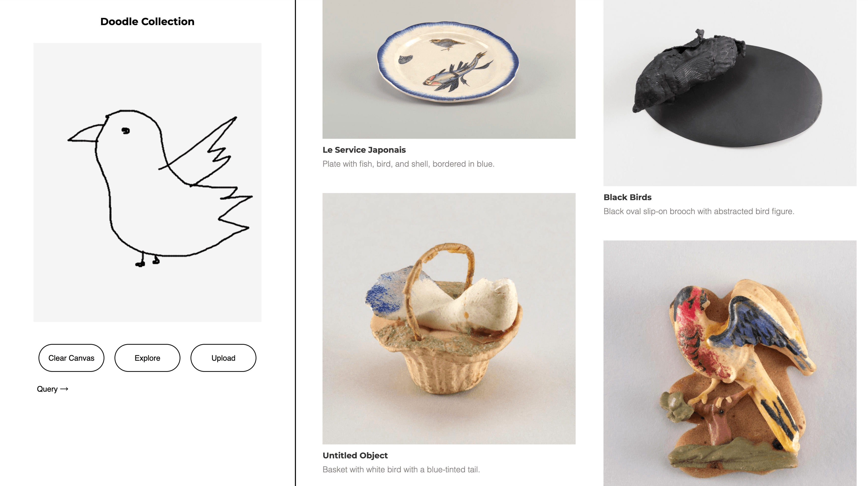Click the Le Service Japonais title
868x486 pixels.
click(364, 150)
